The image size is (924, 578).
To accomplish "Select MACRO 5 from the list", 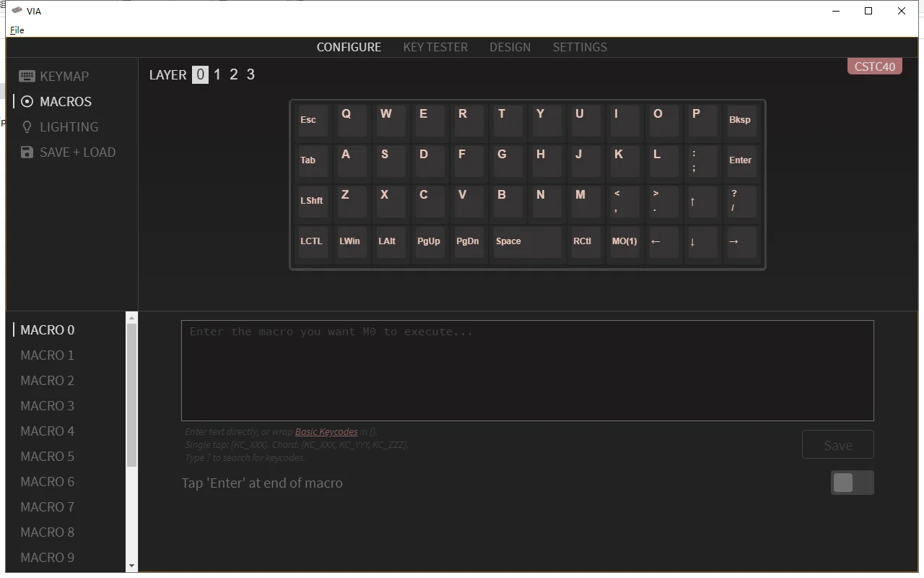I will [48, 457].
